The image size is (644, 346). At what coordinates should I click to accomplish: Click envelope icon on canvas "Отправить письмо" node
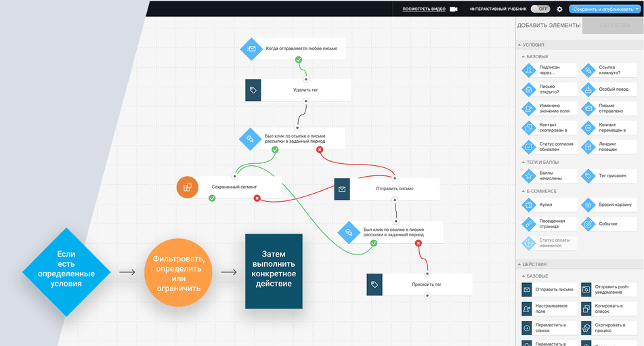(342, 189)
